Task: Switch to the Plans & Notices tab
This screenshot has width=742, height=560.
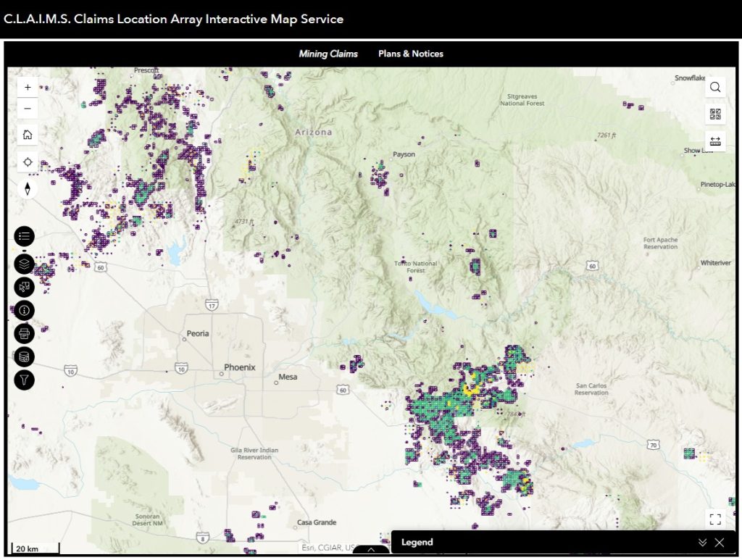Action: tap(410, 54)
